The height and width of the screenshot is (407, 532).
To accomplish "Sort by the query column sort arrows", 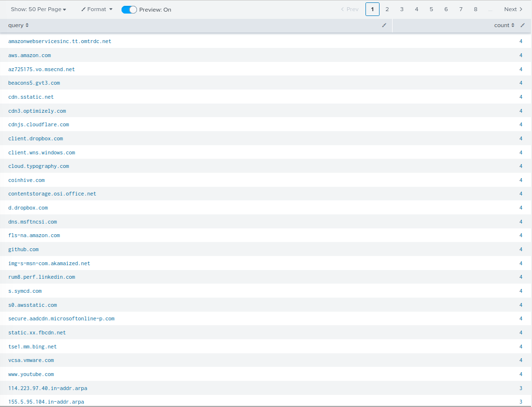I will point(27,25).
